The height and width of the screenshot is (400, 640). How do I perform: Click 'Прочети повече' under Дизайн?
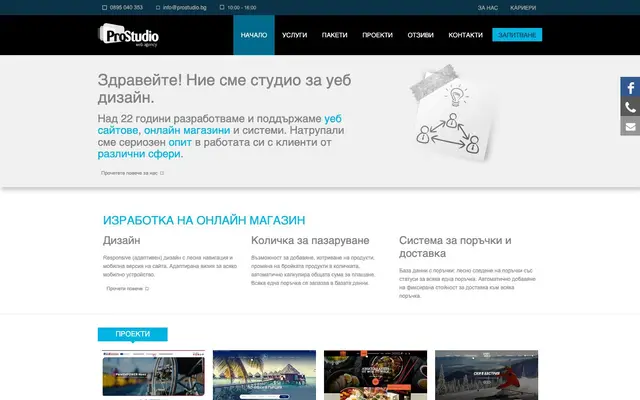(x=127, y=289)
